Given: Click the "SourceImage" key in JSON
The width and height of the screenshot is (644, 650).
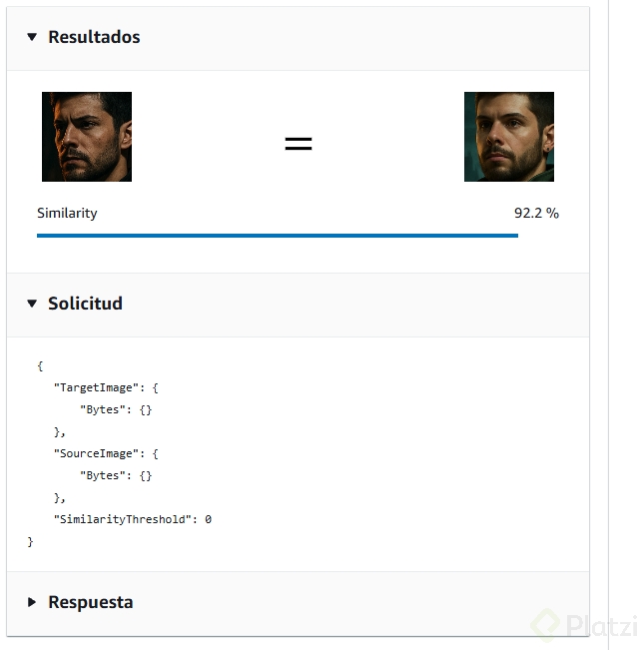Looking at the screenshot, I should coord(98,453).
